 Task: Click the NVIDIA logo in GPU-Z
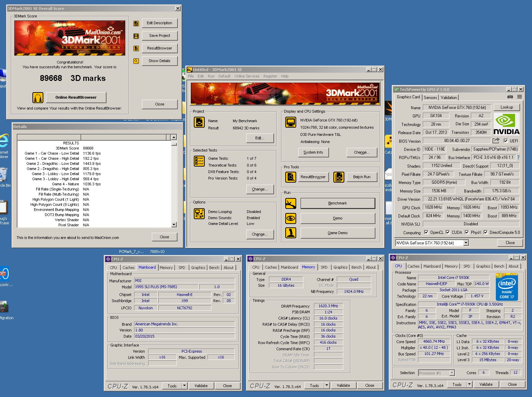506,124
